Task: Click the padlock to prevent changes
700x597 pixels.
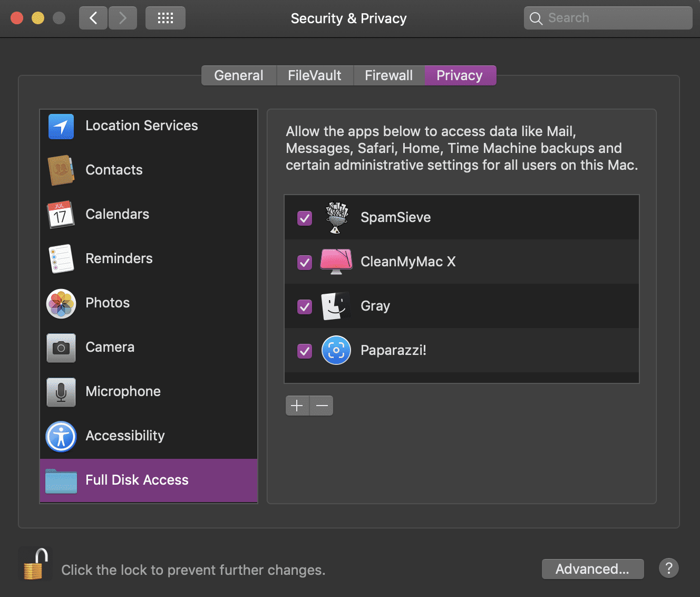Action: click(35, 563)
